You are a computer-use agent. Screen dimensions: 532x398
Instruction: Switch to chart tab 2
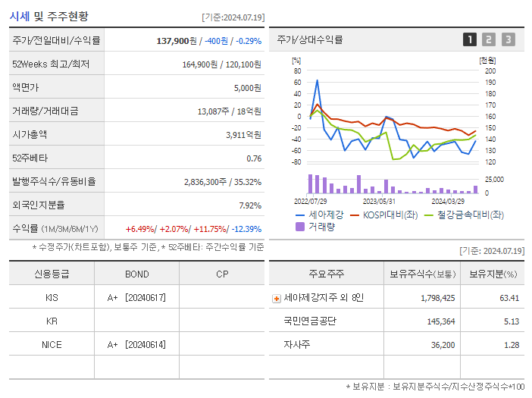[x=489, y=39]
